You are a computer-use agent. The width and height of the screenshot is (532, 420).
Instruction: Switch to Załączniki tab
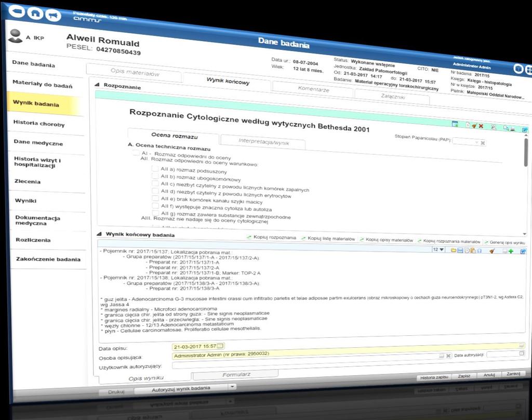point(393,97)
